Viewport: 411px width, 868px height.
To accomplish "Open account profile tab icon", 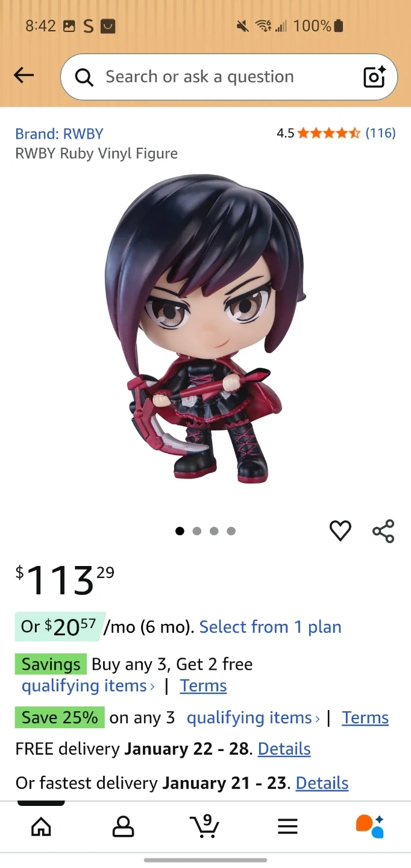I will (123, 826).
